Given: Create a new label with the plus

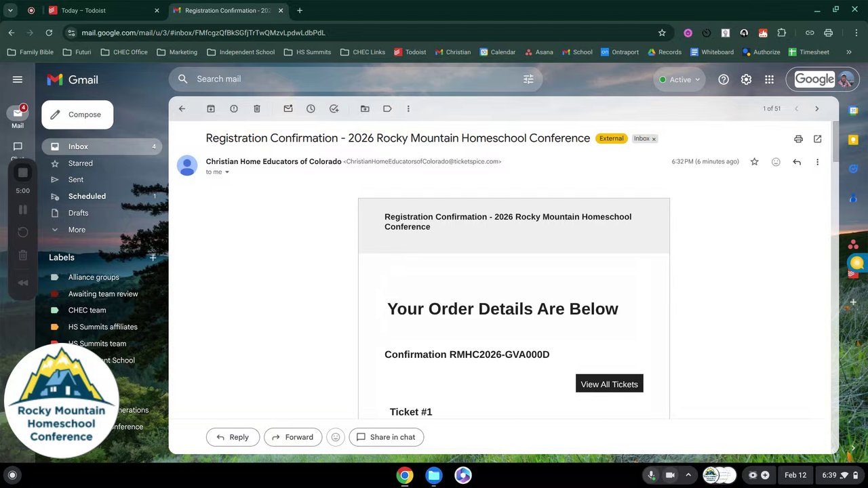Looking at the screenshot, I should click(x=153, y=258).
